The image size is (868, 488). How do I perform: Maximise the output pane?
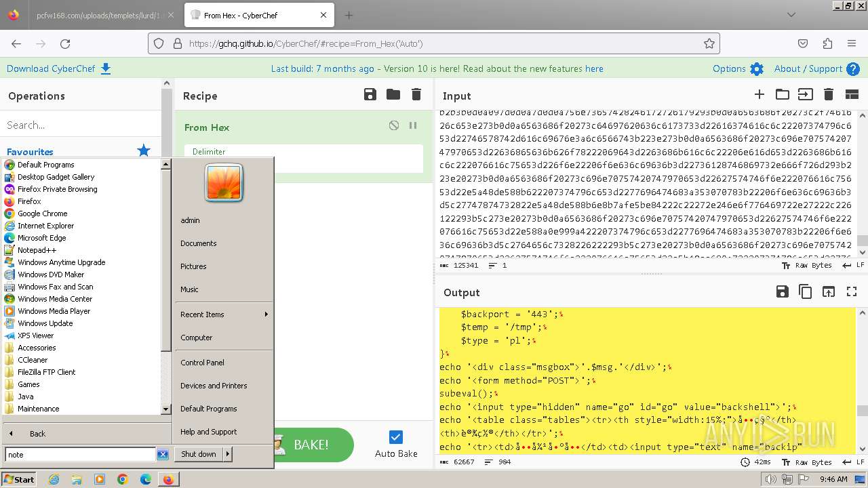click(x=852, y=291)
